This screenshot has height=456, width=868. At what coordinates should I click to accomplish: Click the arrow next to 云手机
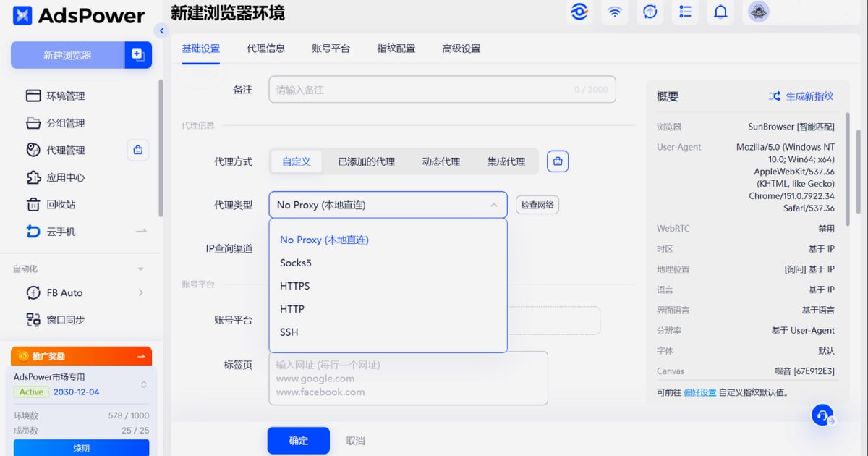click(141, 231)
